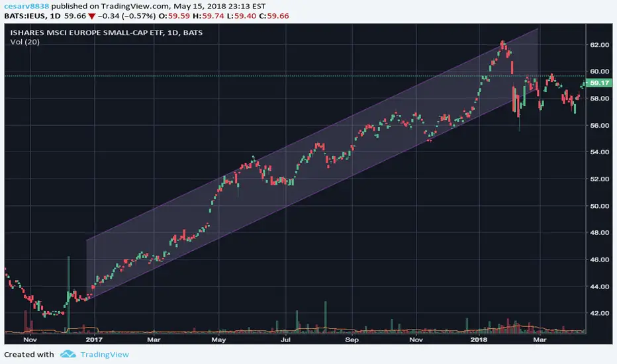This screenshot has height=364, width=617.
Task: Click the 44.00 price axis label
Action: [x=600, y=287]
